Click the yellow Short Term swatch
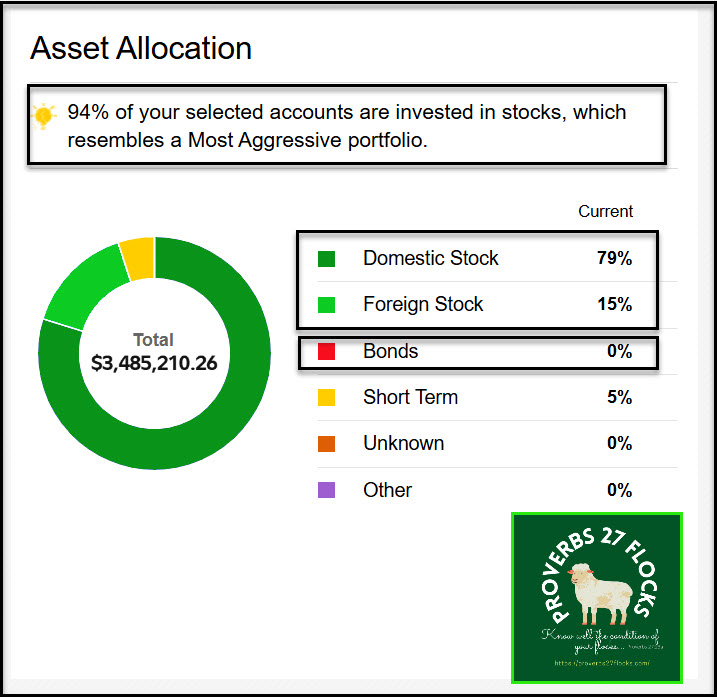The width and height of the screenshot is (717, 697). [x=326, y=398]
